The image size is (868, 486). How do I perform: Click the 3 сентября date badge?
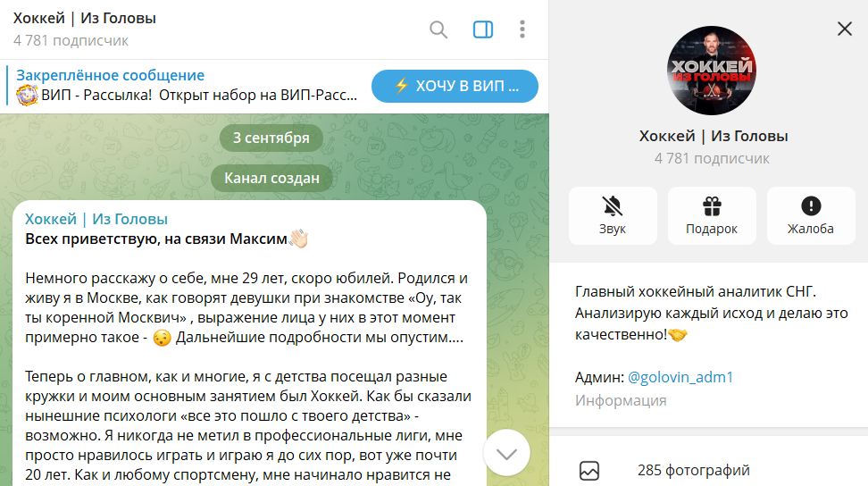click(271, 138)
